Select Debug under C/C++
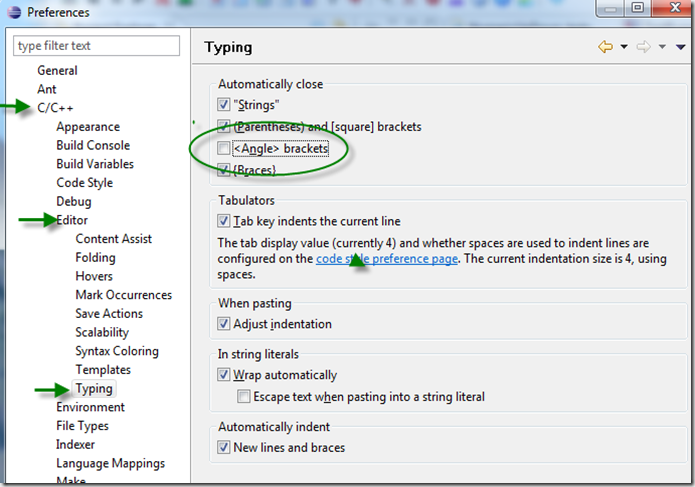The width and height of the screenshot is (695, 487). [x=74, y=202]
